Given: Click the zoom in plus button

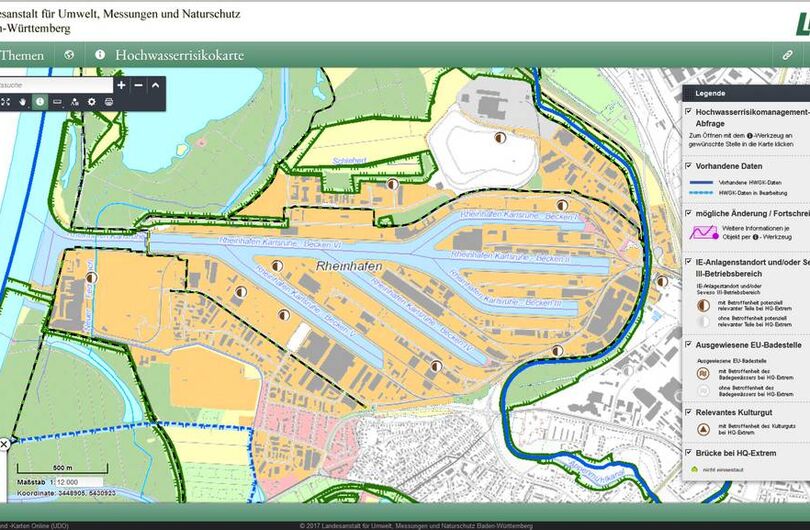Looking at the screenshot, I should pos(121,85).
